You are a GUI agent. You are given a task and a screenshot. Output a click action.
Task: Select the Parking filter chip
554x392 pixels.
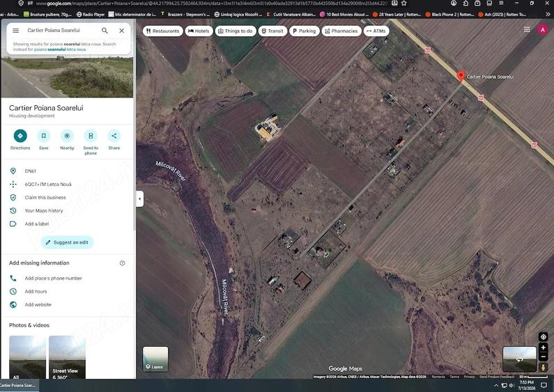[x=305, y=31]
